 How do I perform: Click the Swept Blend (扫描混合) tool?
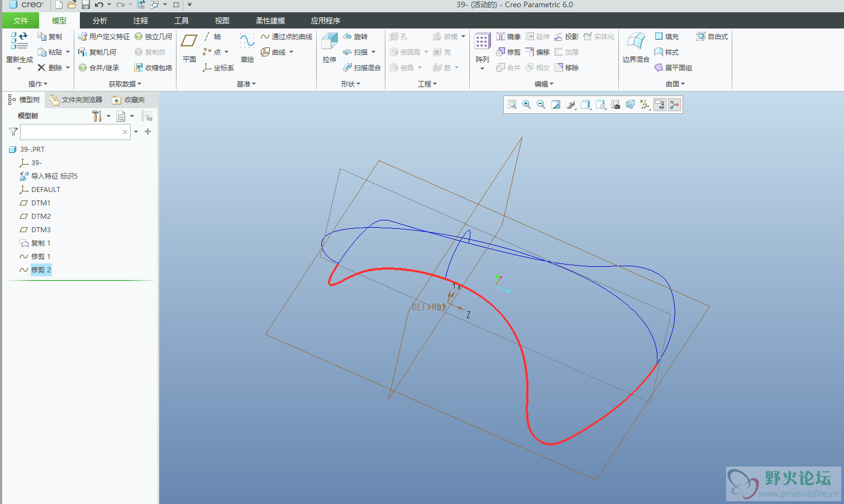click(x=362, y=68)
